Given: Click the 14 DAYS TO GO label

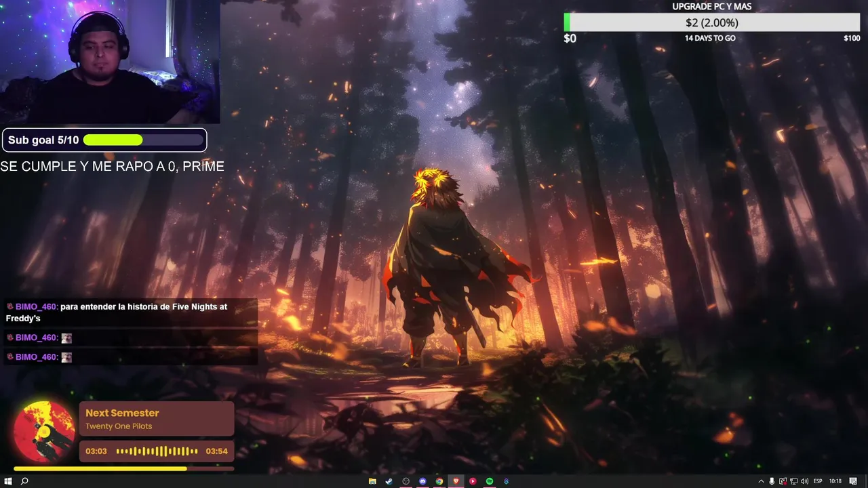Looking at the screenshot, I should coord(710,38).
